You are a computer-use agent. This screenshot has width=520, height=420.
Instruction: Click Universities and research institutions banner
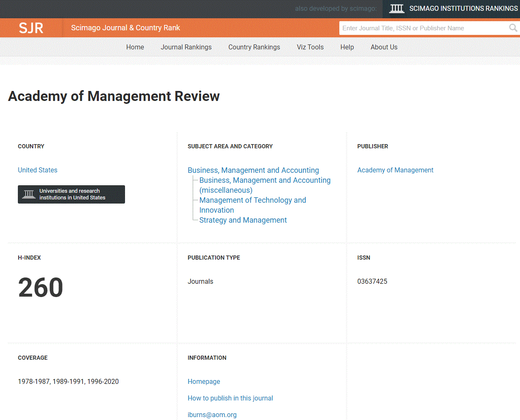coord(71,194)
